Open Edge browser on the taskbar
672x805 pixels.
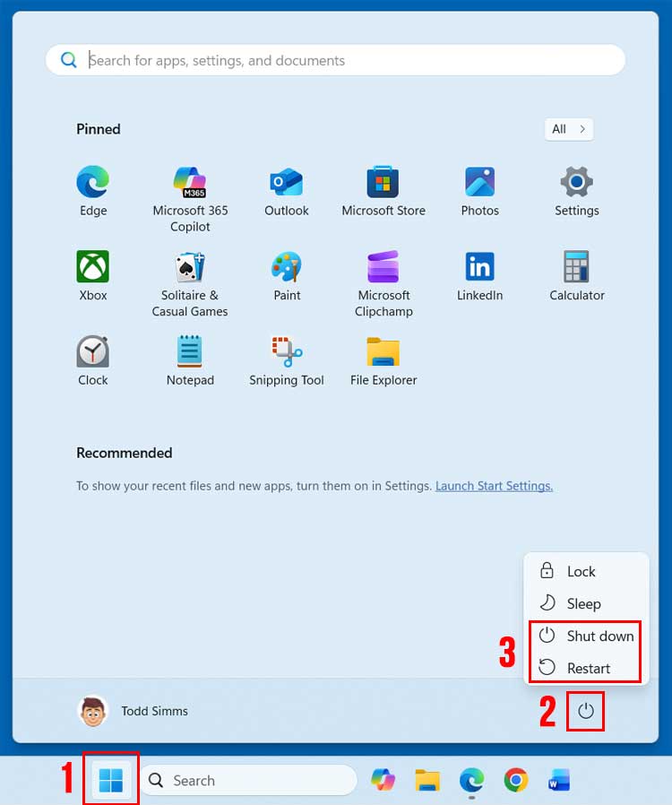coord(471,781)
